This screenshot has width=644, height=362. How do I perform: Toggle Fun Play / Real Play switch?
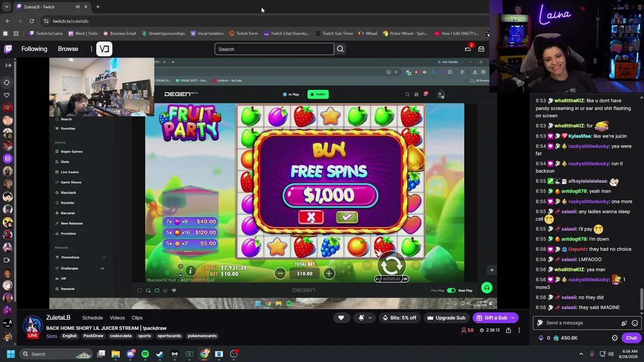(451, 290)
